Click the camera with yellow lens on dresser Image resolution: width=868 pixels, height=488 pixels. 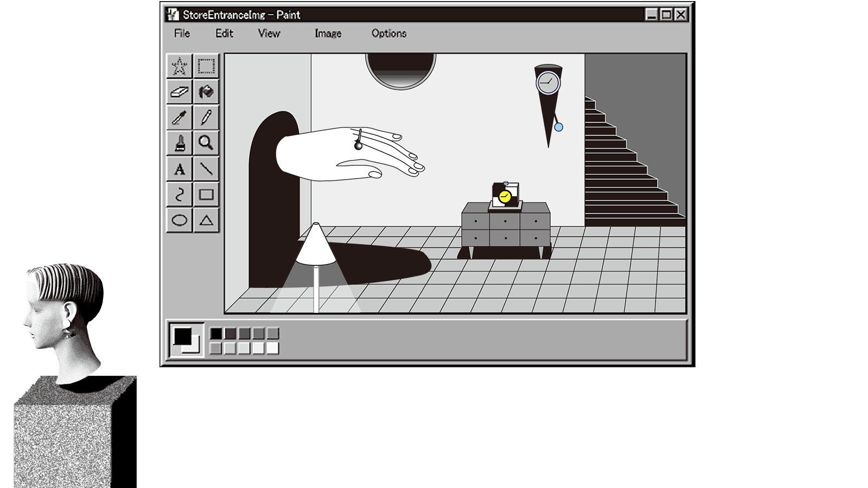(x=506, y=196)
